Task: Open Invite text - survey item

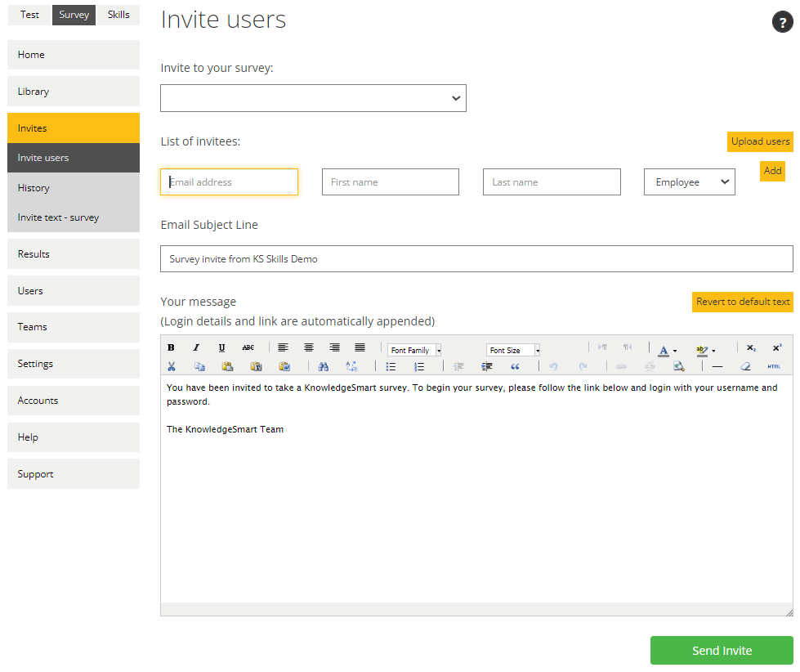Action: (74, 217)
